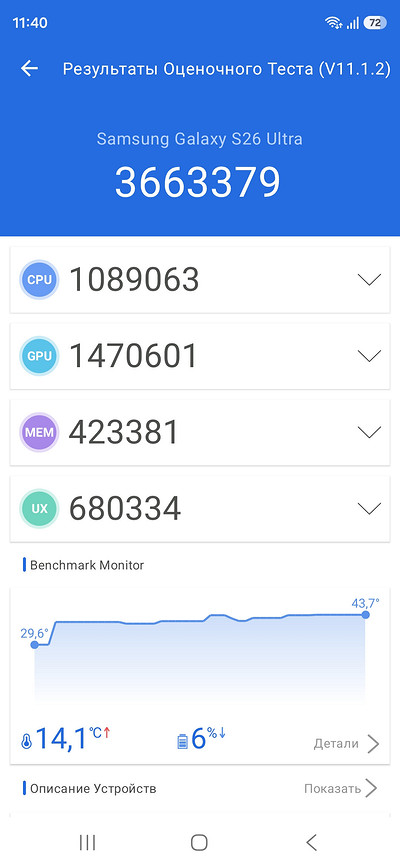Tap the Android back navigation button
The width and height of the screenshot is (400, 867).
[311, 842]
